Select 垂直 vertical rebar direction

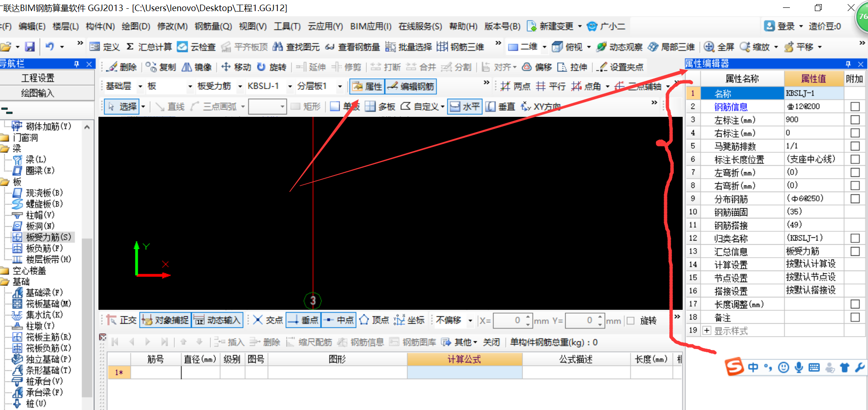pos(500,107)
